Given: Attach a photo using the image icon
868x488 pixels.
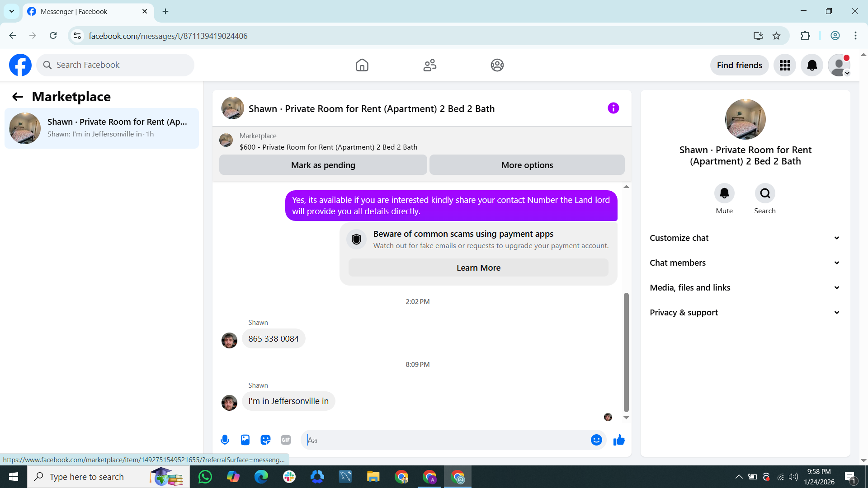Looking at the screenshot, I should [245, 440].
